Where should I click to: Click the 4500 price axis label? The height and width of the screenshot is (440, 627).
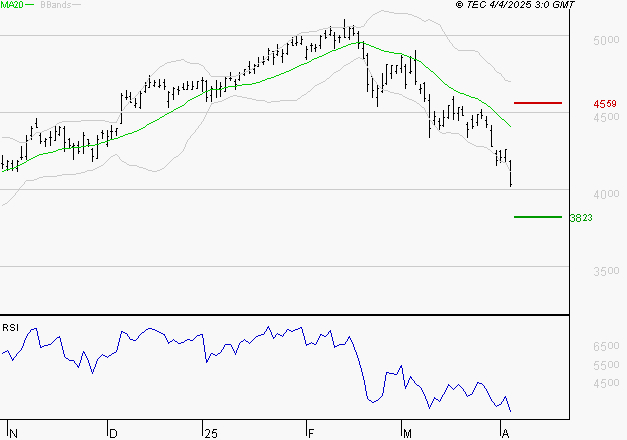click(x=606, y=117)
